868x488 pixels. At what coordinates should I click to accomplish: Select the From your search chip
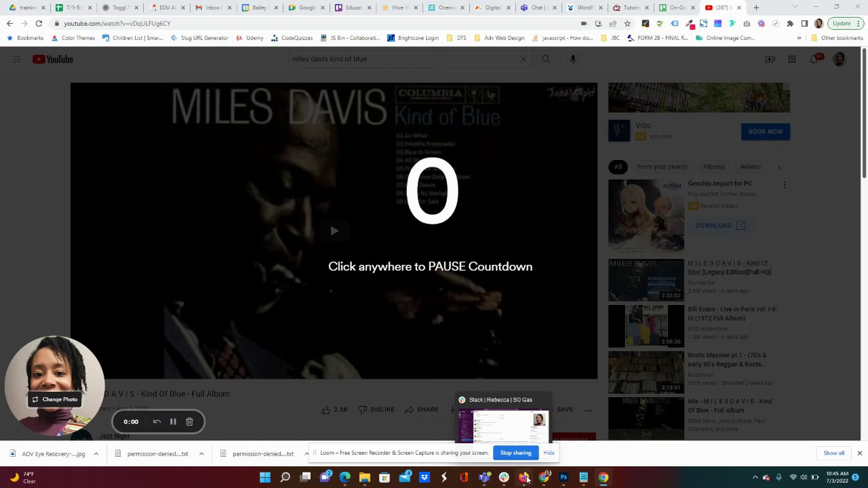pos(662,167)
